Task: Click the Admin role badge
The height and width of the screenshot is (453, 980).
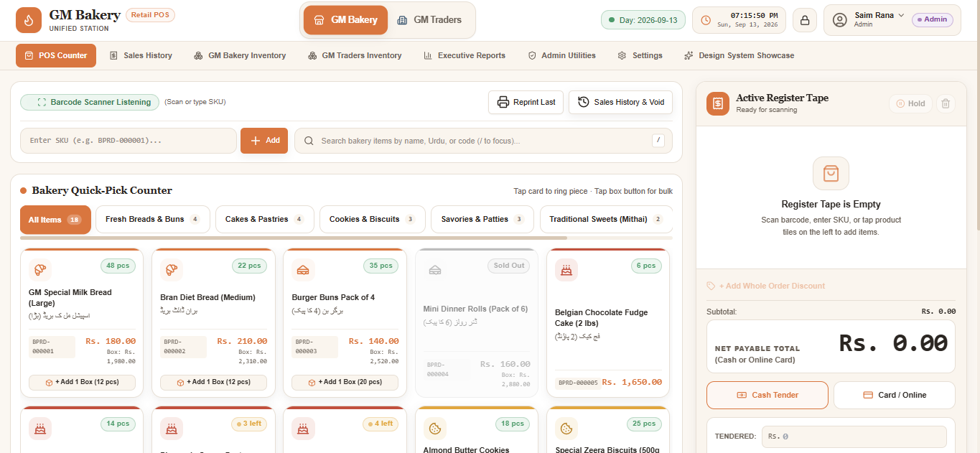Action: tap(932, 20)
